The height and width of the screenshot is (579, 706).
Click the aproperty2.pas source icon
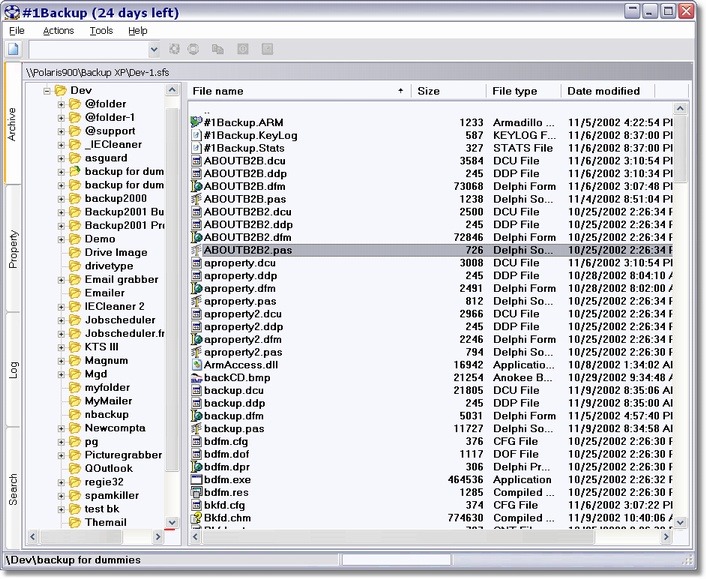(196, 352)
